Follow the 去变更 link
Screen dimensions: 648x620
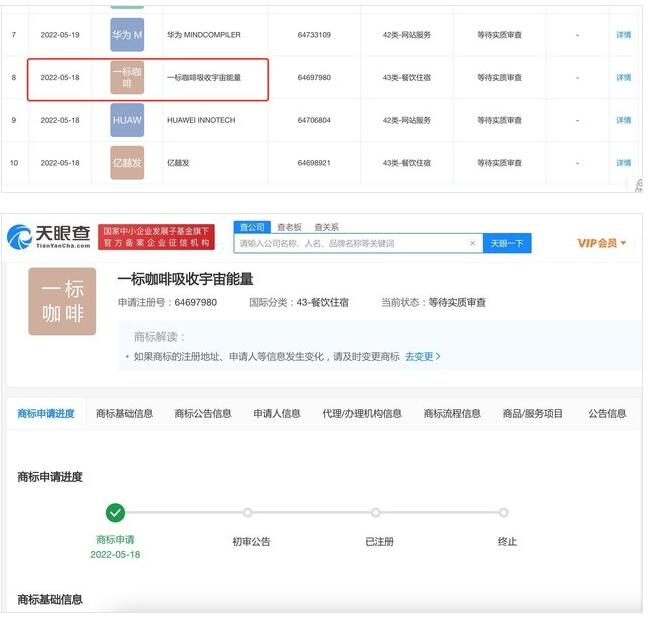coord(422,356)
